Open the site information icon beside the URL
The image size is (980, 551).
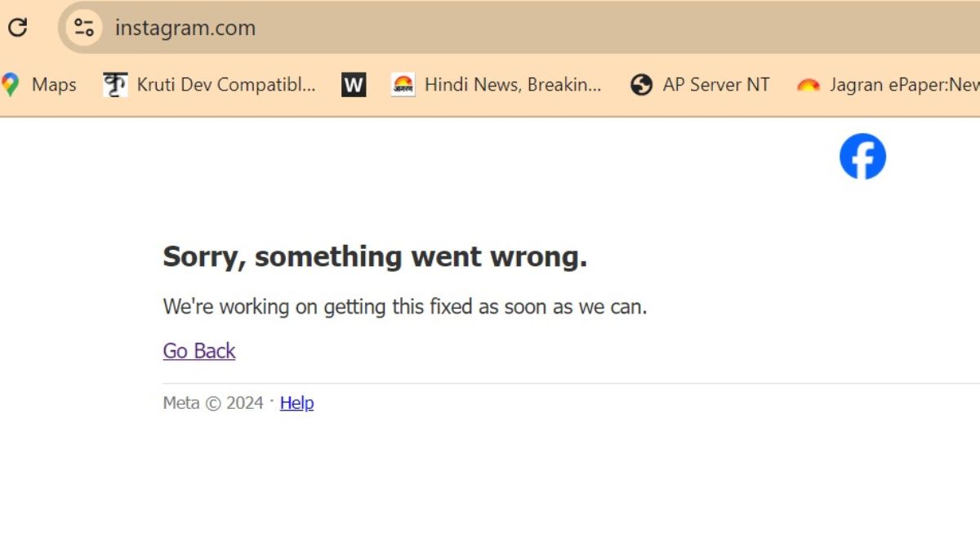click(x=84, y=28)
